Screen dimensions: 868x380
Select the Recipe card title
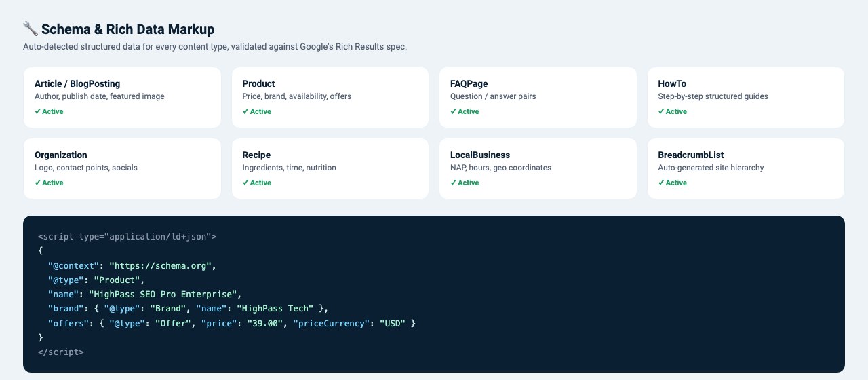256,155
